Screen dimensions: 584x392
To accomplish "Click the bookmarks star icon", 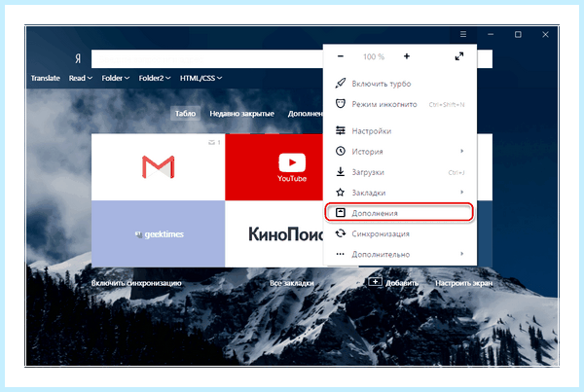I will coord(340,192).
